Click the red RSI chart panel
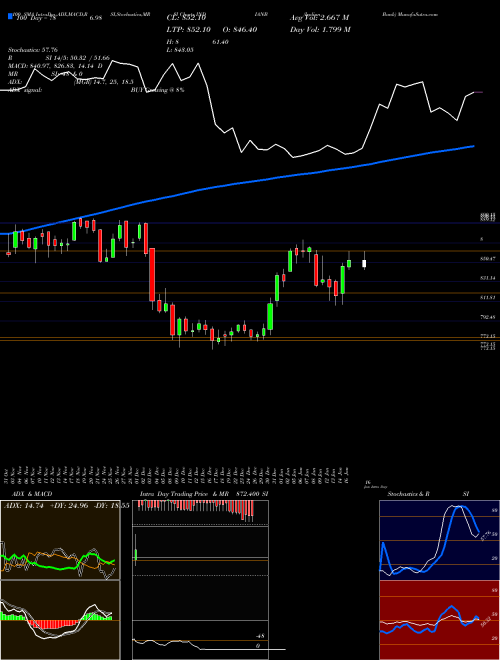Screen dimensions: 500x660 [439, 620]
